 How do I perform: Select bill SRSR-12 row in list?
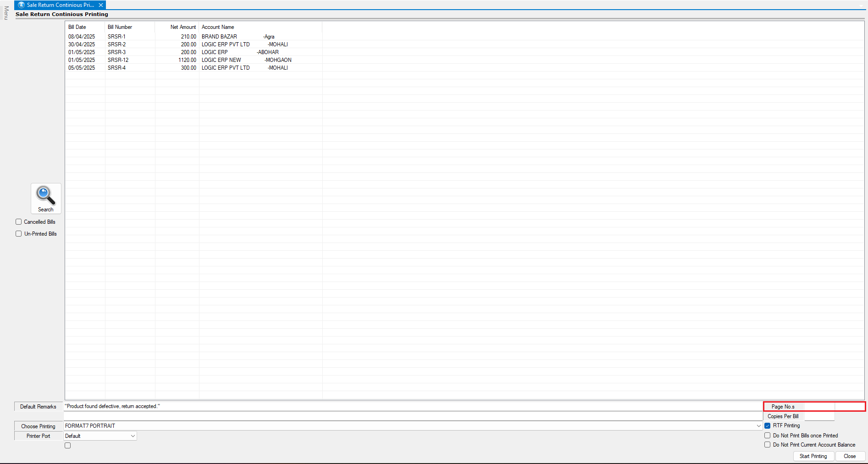tap(118, 60)
